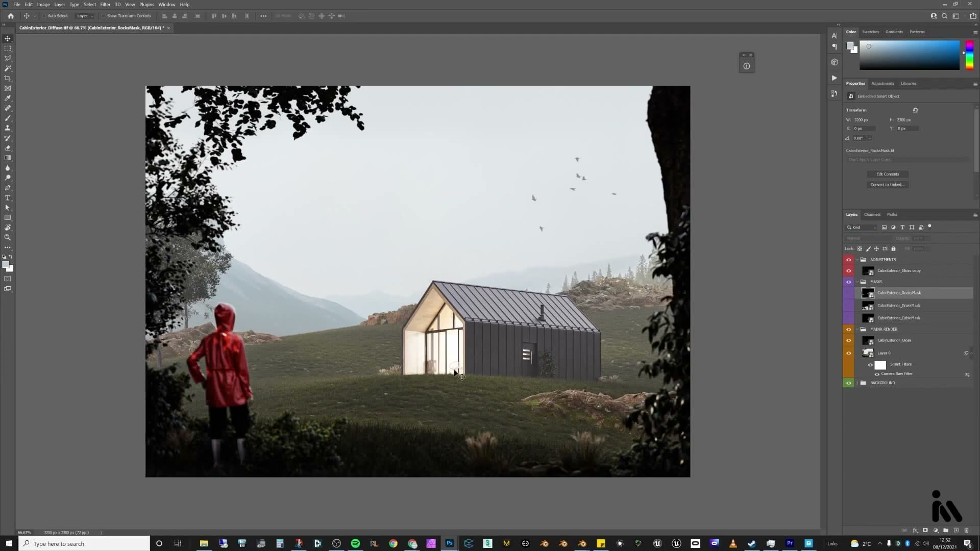Screen dimensions: 980x551
Task: Open the Learn info panel icon
Action: click(x=746, y=66)
